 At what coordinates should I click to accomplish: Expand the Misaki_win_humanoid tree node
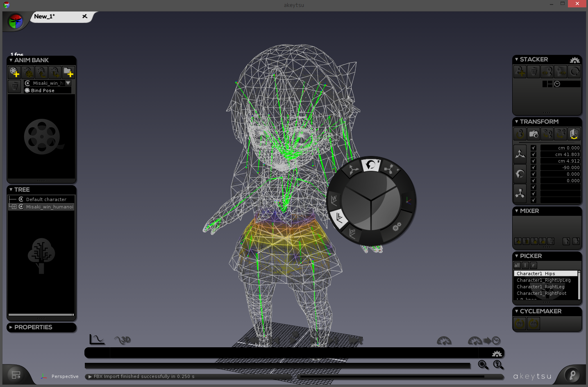14,207
